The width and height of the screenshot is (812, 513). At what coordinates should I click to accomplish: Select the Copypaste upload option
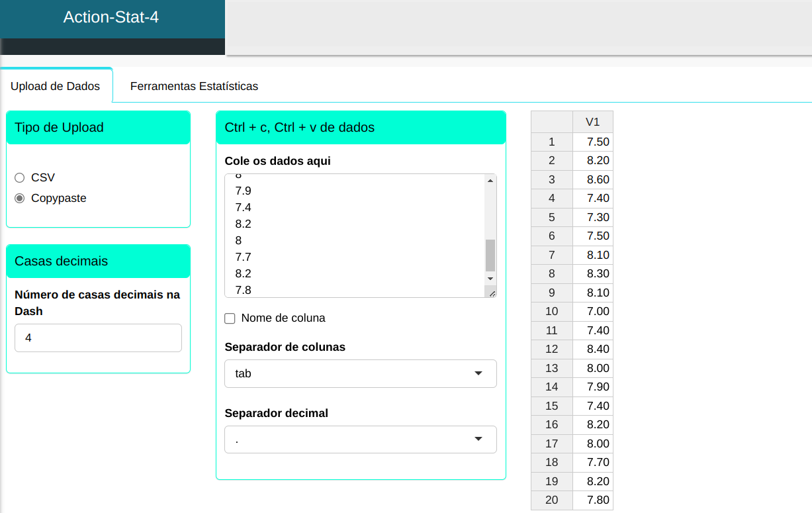(20, 198)
